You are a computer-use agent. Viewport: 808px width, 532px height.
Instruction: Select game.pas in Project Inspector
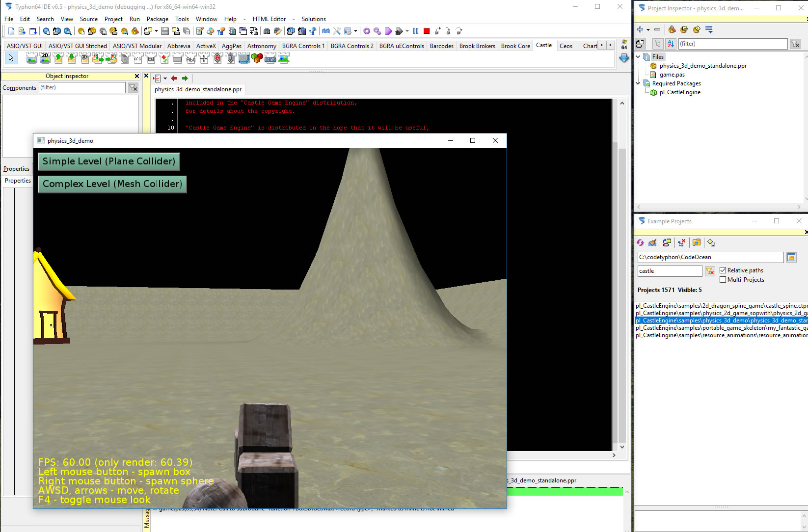click(672, 75)
